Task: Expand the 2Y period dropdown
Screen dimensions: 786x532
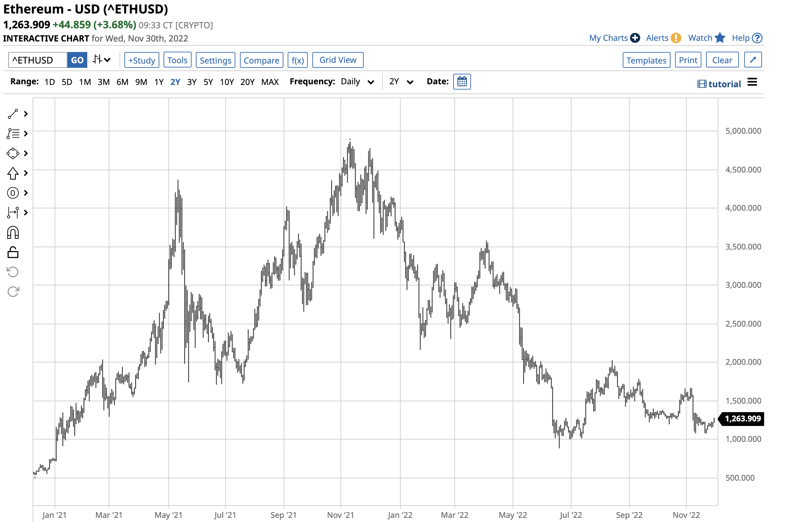Action: (401, 82)
